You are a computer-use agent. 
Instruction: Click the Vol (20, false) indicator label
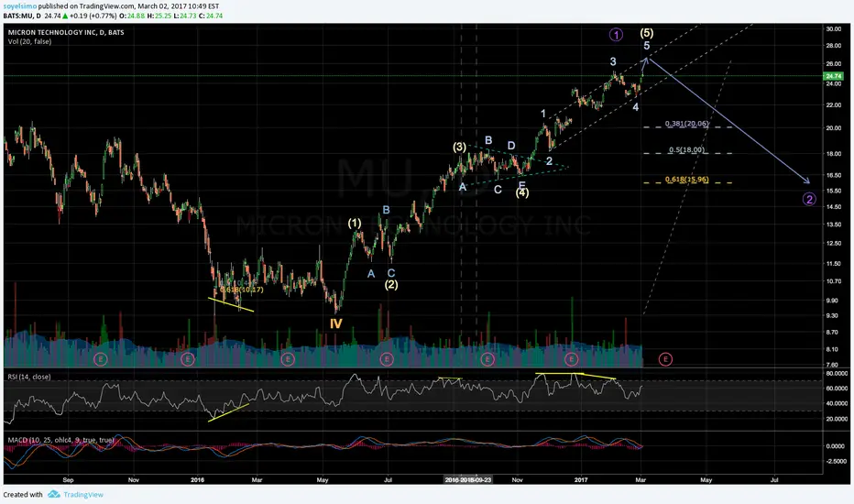tap(29, 41)
